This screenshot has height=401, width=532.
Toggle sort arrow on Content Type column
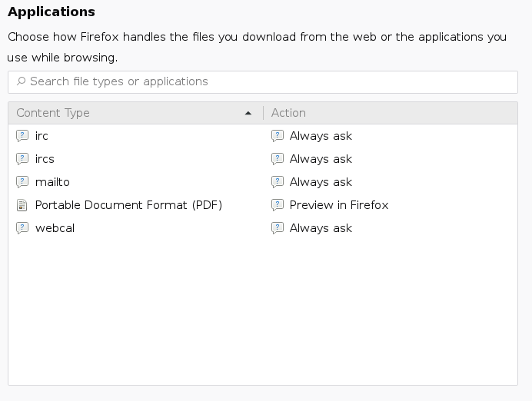click(248, 113)
